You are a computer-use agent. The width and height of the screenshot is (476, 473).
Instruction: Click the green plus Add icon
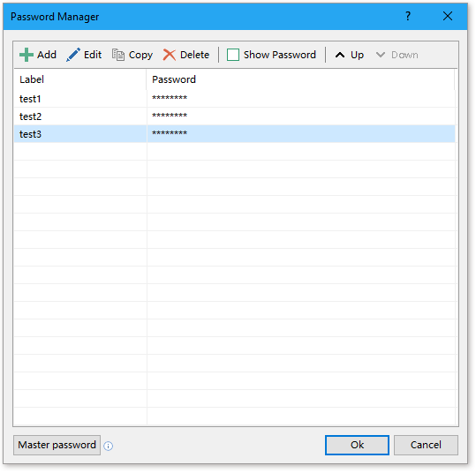(x=26, y=55)
